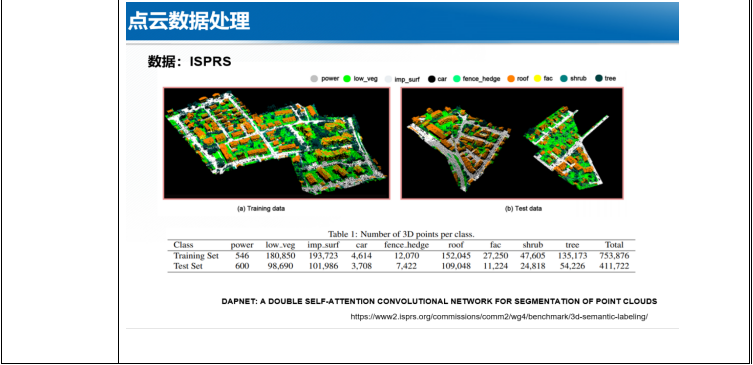Click the value 600

pyautogui.click(x=242, y=266)
